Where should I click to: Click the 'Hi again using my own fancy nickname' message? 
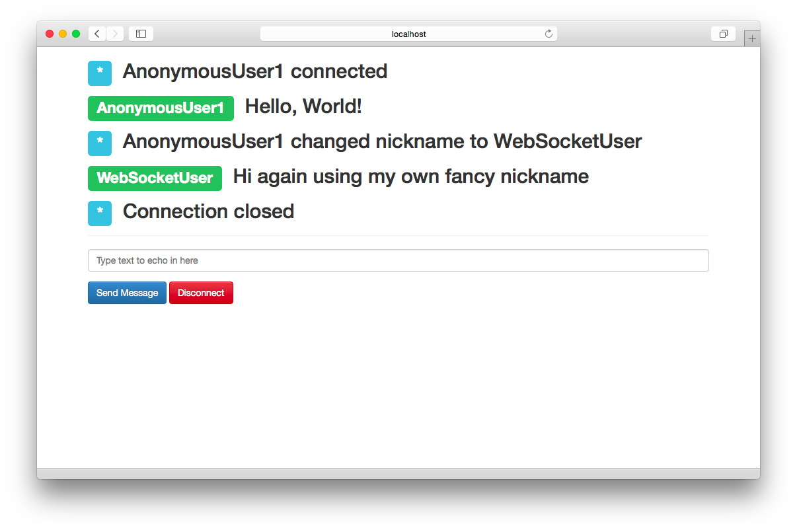(x=410, y=176)
